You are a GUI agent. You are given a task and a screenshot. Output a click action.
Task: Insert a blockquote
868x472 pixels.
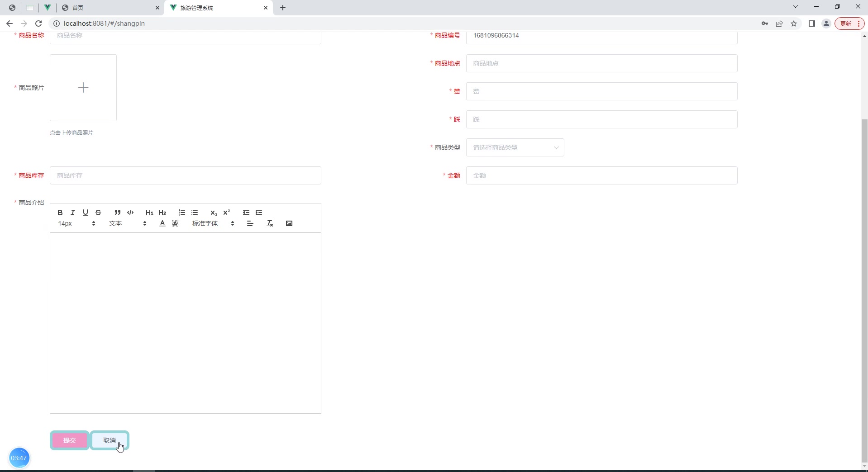tap(117, 212)
